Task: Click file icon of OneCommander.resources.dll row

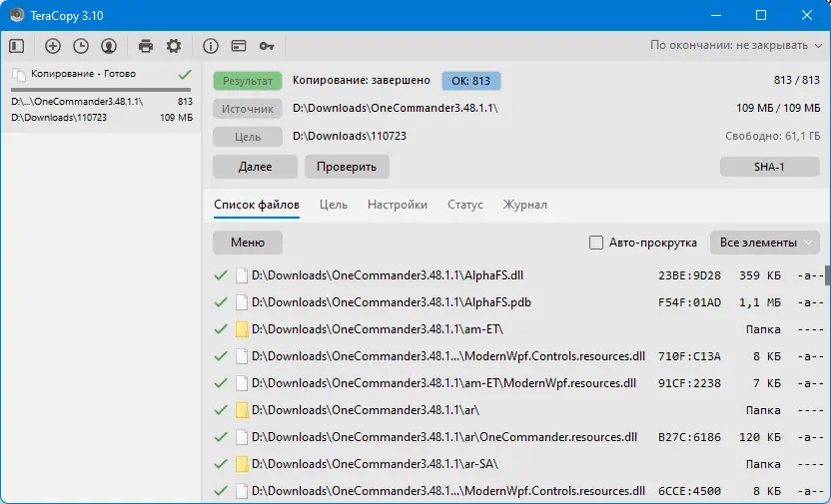Action: pyautogui.click(x=242, y=437)
